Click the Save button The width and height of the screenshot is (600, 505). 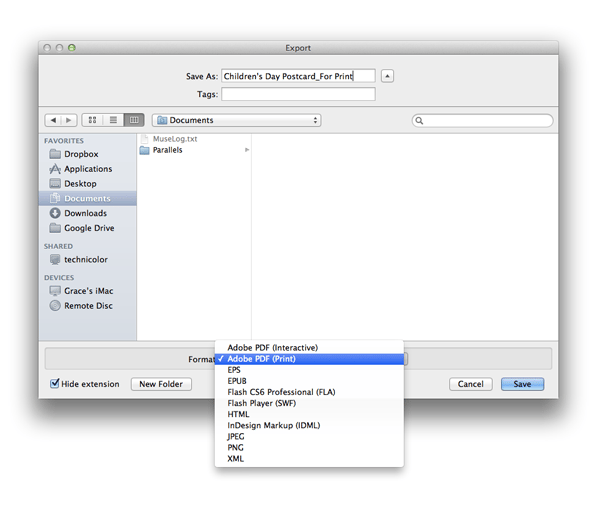[522, 384]
